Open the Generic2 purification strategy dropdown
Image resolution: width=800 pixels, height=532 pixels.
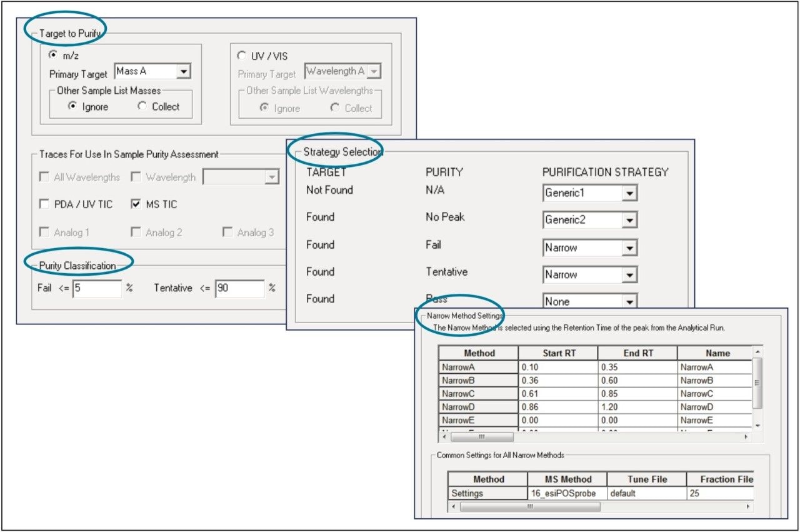(x=629, y=221)
